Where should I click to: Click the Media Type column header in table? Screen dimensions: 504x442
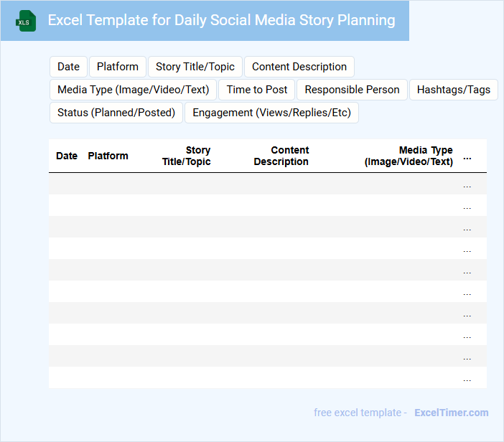409,156
